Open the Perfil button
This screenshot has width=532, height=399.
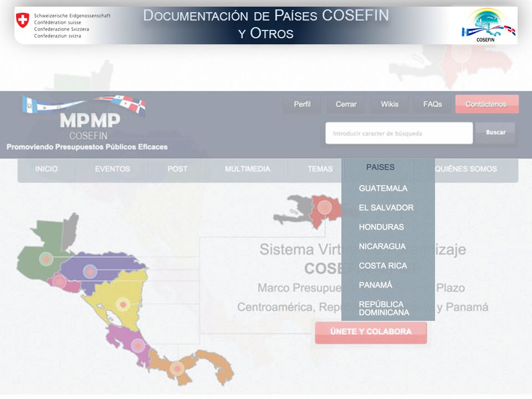[x=302, y=104]
